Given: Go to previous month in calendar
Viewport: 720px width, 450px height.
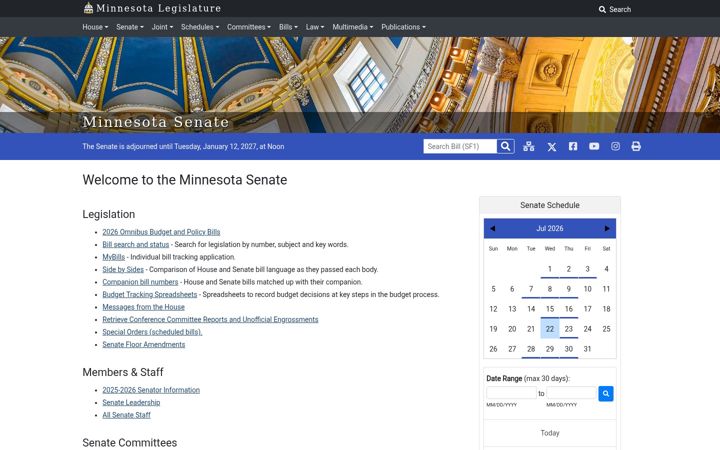Looking at the screenshot, I should click(493, 228).
